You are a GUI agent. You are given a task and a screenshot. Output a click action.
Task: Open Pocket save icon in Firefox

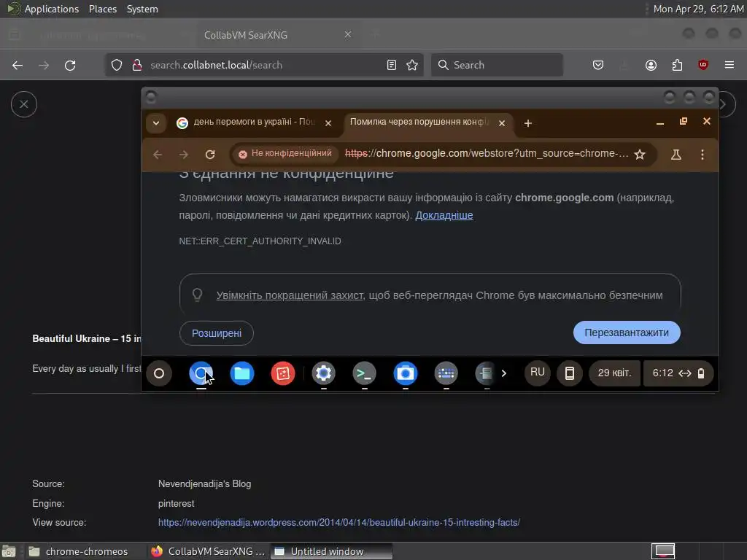pyautogui.click(x=598, y=65)
